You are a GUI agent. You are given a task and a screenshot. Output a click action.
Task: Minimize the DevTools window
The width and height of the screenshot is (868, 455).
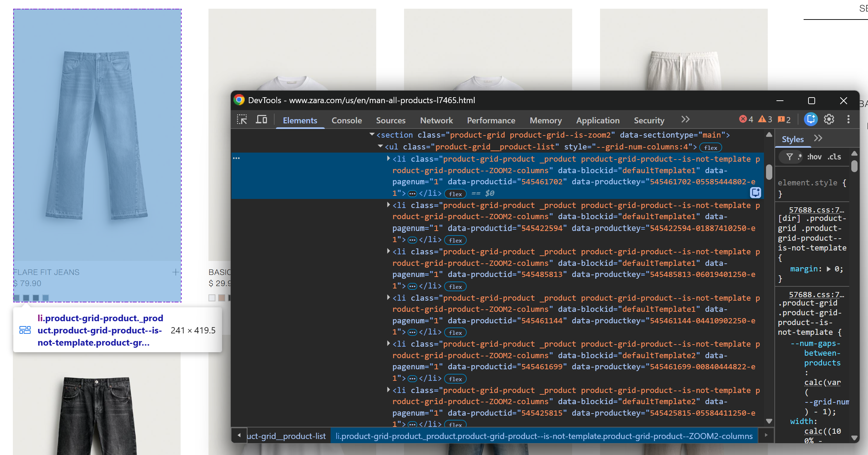780,101
